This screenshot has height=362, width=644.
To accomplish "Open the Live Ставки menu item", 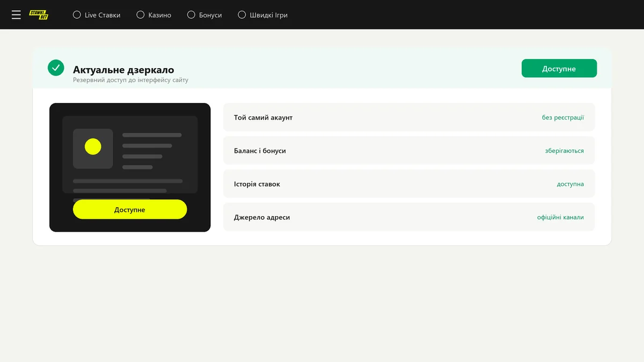I will pos(97,15).
